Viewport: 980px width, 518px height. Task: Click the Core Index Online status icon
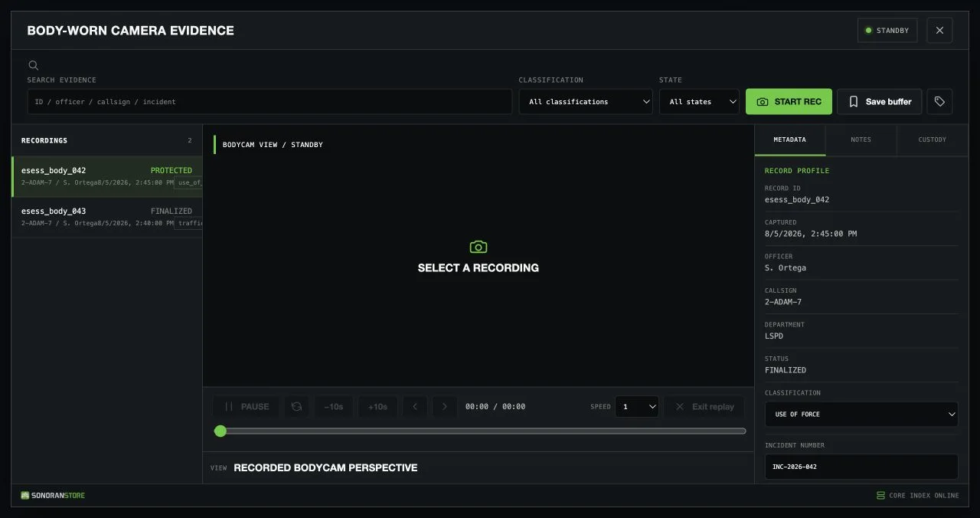[880, 496]
